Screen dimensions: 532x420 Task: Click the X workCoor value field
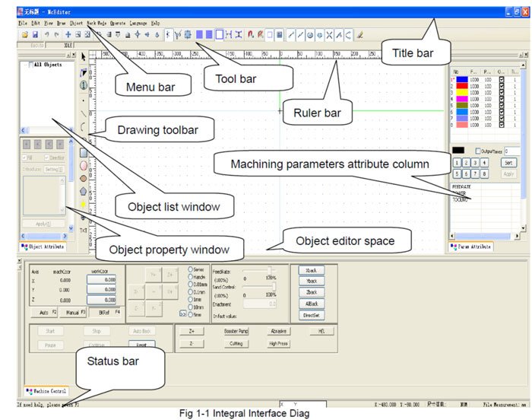pyautogui.click(x=101, y=280)
